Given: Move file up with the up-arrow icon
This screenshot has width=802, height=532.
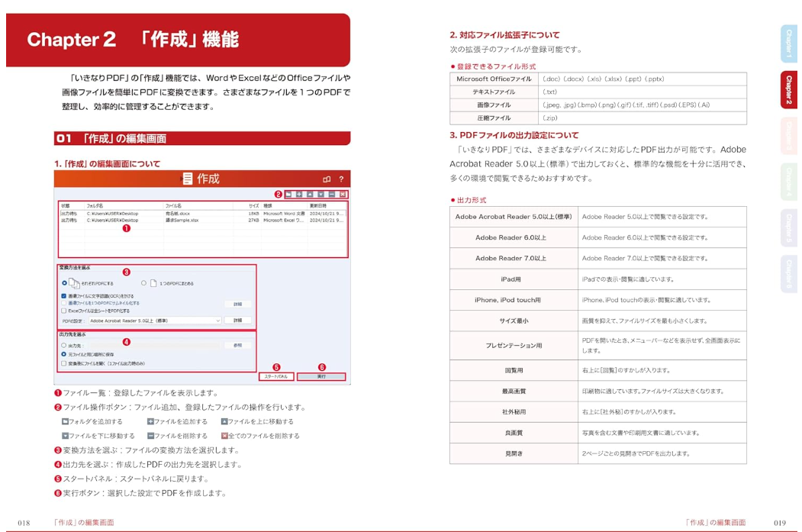Looking at the screenshot, I should (310, 195).
